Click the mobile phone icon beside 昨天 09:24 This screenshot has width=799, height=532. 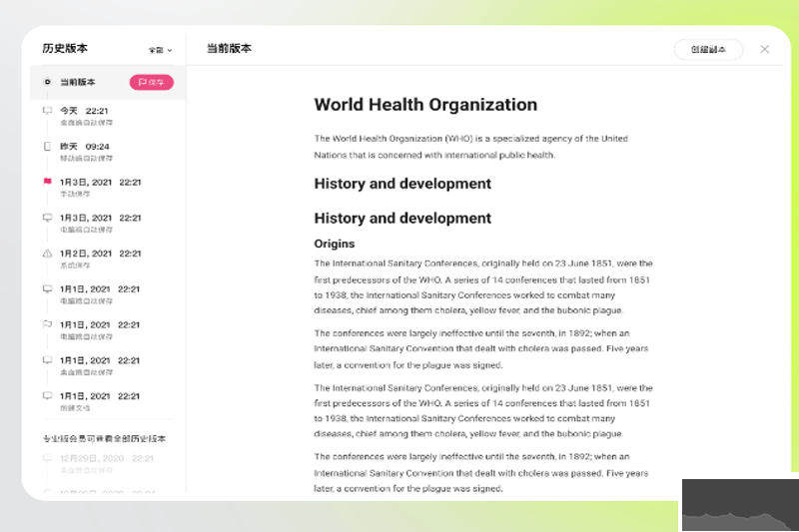tap(47, 147)
